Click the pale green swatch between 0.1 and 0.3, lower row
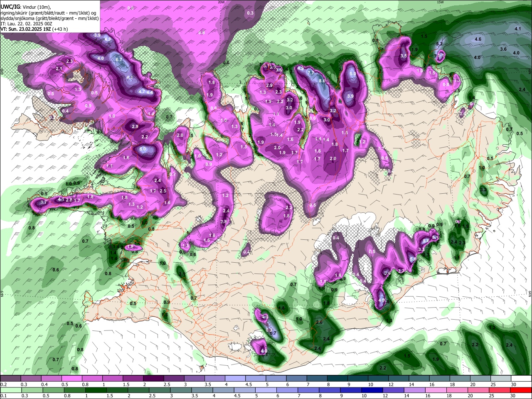The width and height of the screenshot is (532, 399). [10, 389]
